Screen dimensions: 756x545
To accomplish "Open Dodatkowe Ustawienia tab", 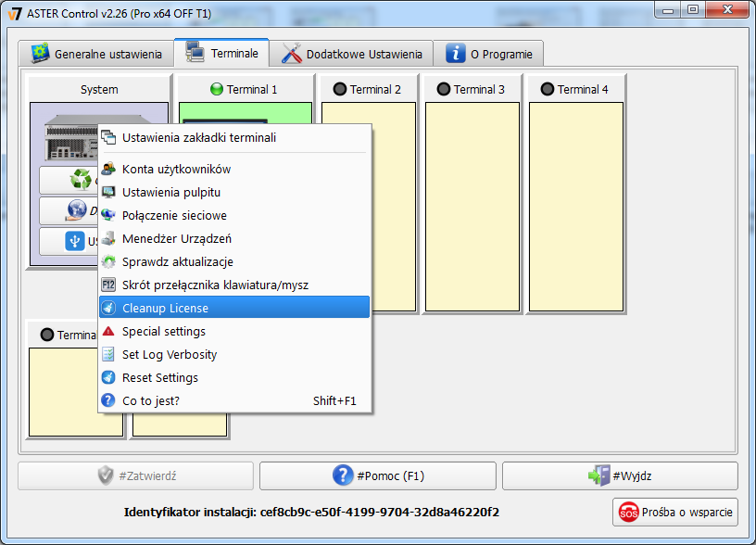I will (351, 54).
